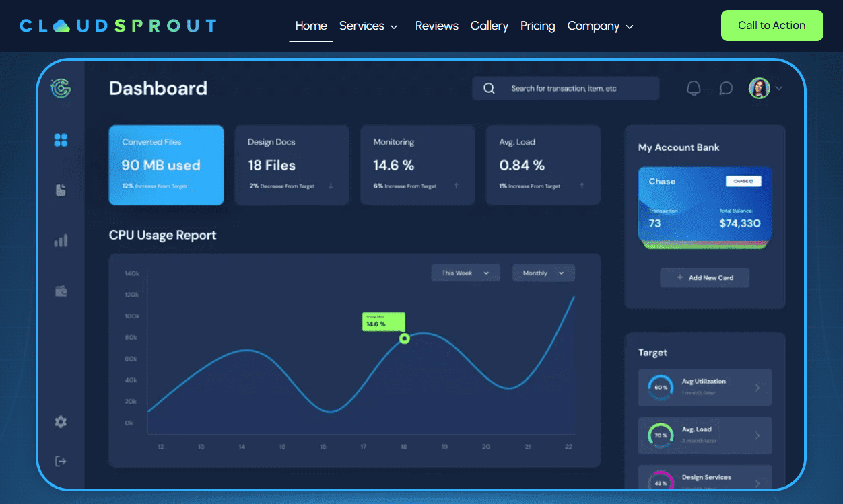Click the Add New Card button

(x=704, y=277)
